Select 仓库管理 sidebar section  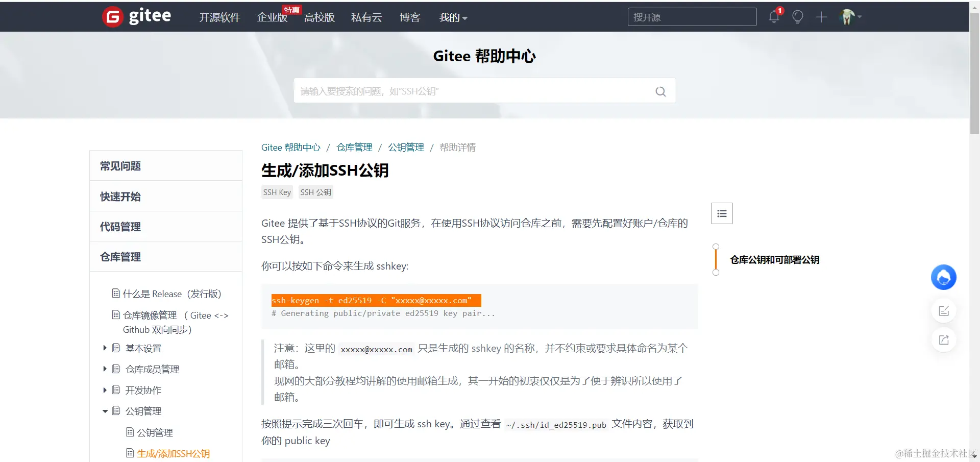pyautogui.click(x=166, y=256)
